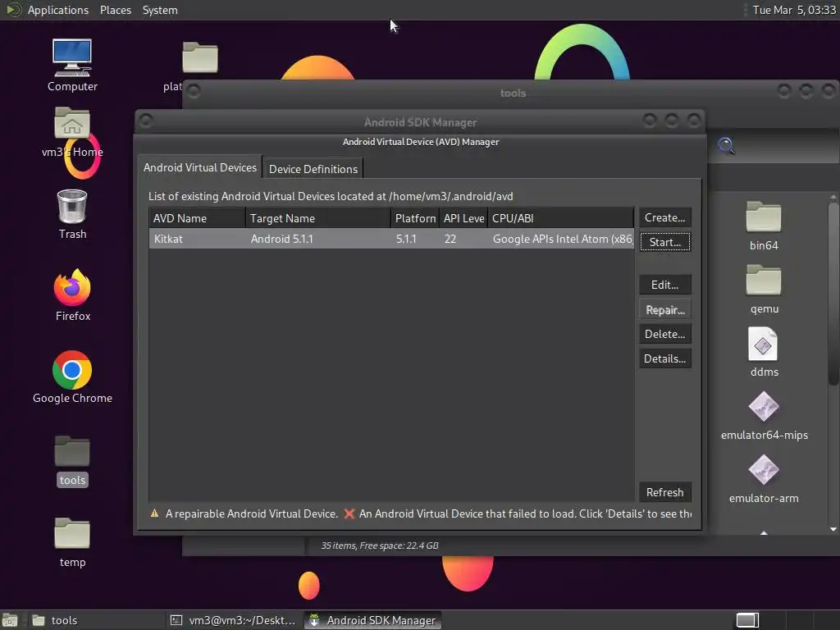The height and width of the screenshot is (630, 840).
Task: Sort by API Level column header
Action: click(463, 218)
